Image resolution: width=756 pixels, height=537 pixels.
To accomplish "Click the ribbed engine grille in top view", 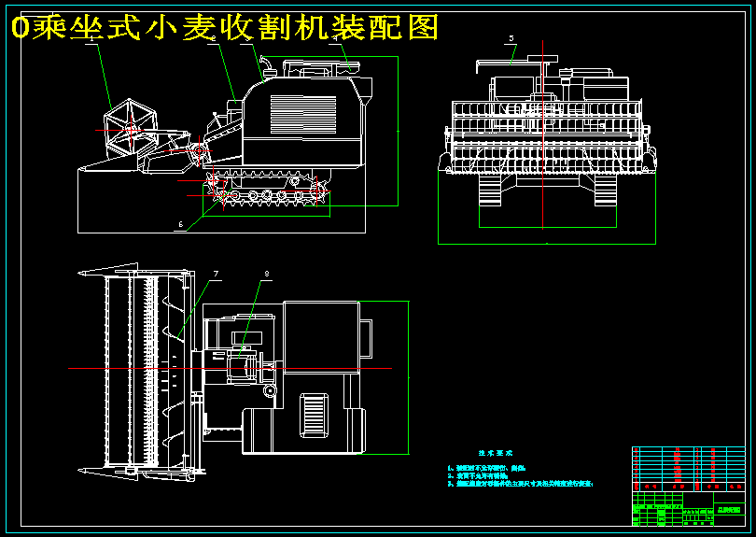I will click(315, 416).
